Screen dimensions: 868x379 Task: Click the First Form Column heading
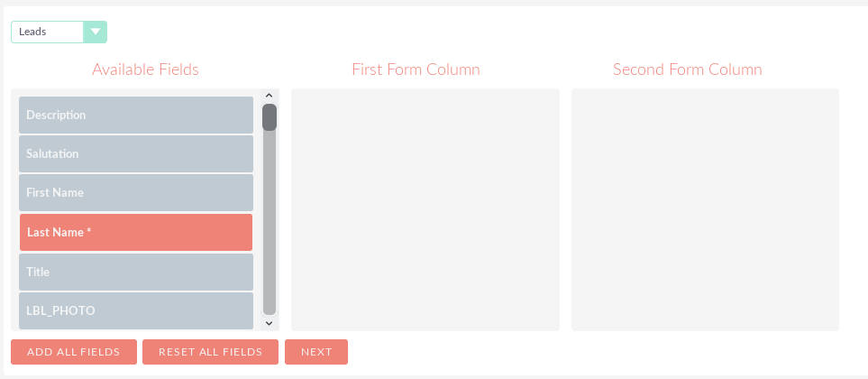(416, 69)
